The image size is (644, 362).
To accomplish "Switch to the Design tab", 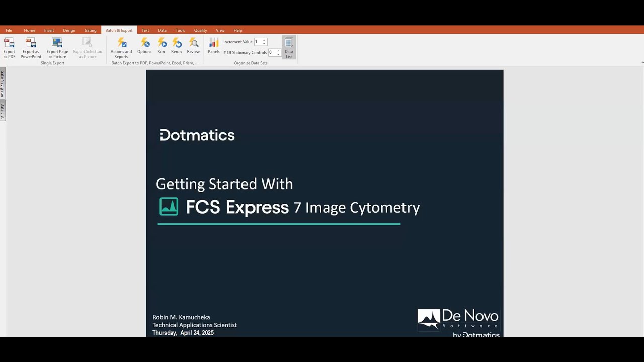I will pyautogui.click(x=69, y=30).
